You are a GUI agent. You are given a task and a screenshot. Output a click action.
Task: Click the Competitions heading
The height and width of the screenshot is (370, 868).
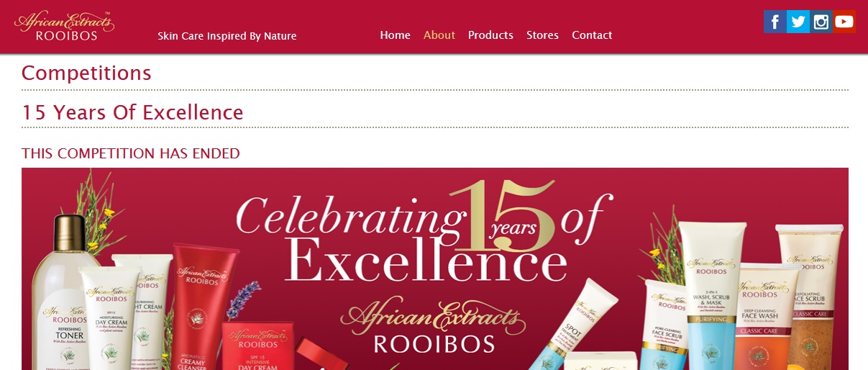tap(86, 73)
